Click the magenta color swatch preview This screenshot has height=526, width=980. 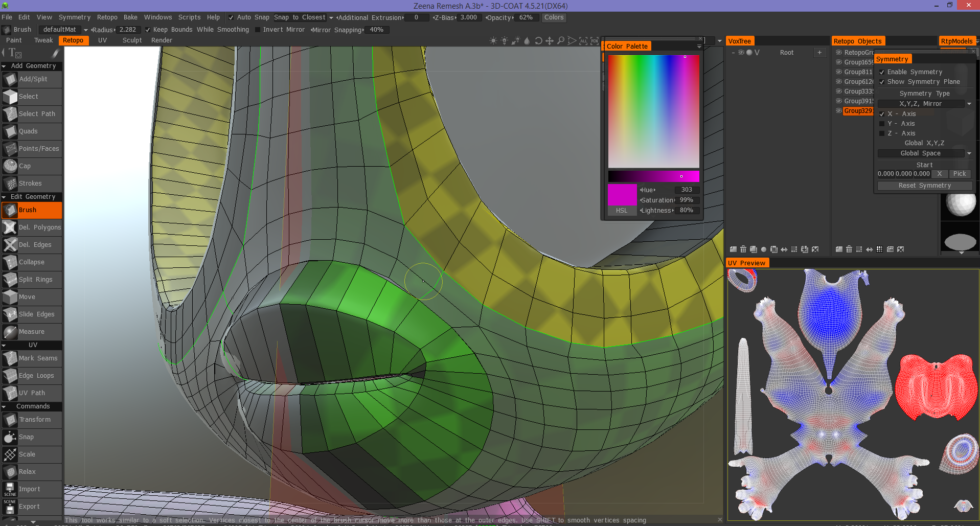click(x=622, y=195)
